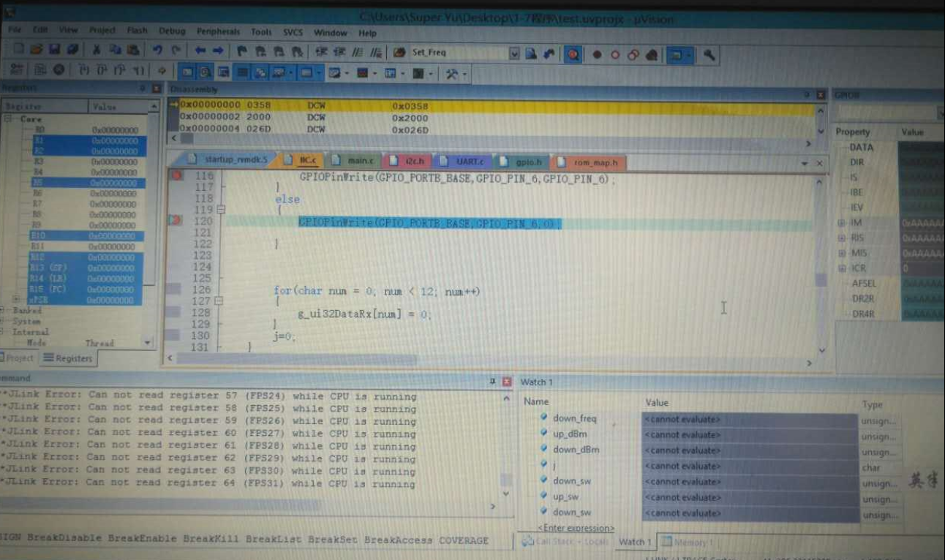Open the SVCS menu

(293, 32)
